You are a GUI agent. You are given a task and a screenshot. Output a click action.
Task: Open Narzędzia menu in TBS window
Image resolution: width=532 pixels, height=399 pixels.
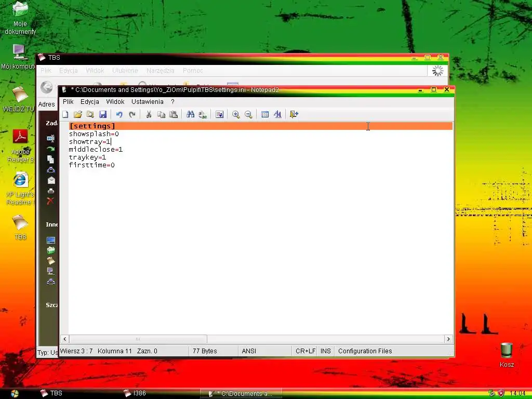(160, 71)
